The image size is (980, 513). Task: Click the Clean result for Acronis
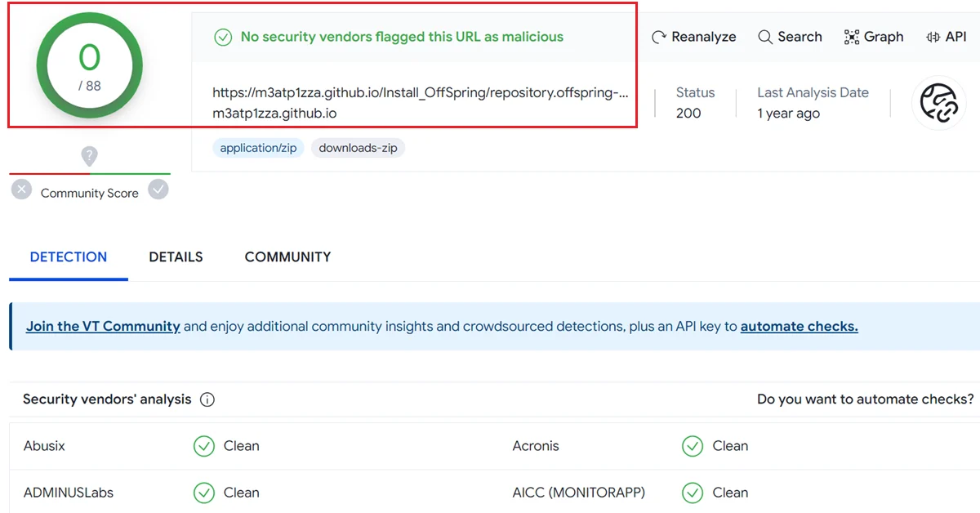coord(730,446)
